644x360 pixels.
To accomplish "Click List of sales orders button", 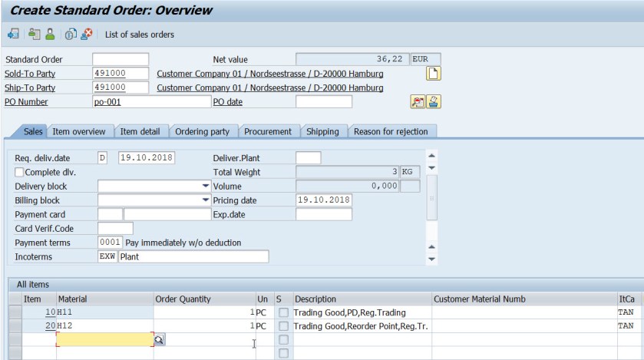I will pyautogui.click(x=139, y=35).
